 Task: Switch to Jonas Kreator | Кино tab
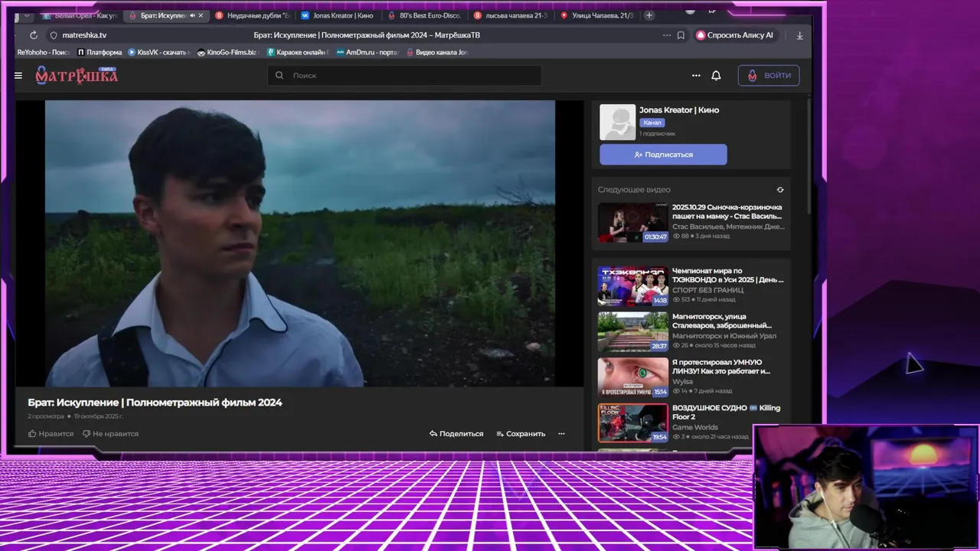(x=338, y=15)
